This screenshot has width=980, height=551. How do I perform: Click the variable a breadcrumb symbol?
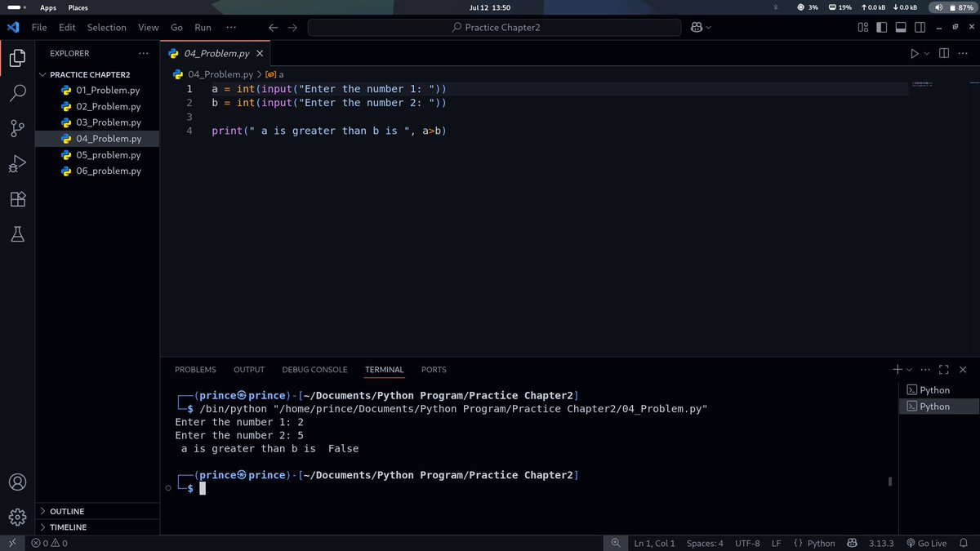click(x=275, y=74)
